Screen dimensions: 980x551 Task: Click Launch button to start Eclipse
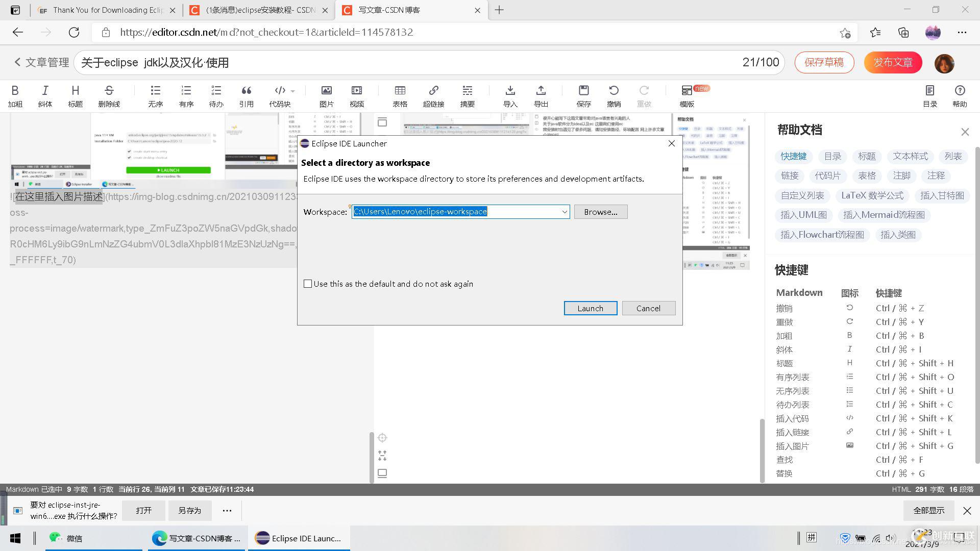point(590,308)
